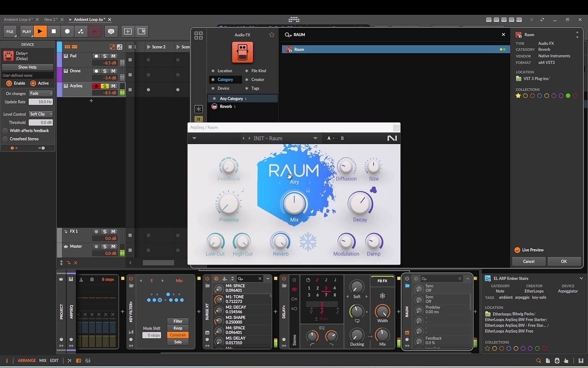The height and width of the screenshot is (368, 588).
Task: Click the Constrain mode button in Key Filter+
Action: click(178, 335)
